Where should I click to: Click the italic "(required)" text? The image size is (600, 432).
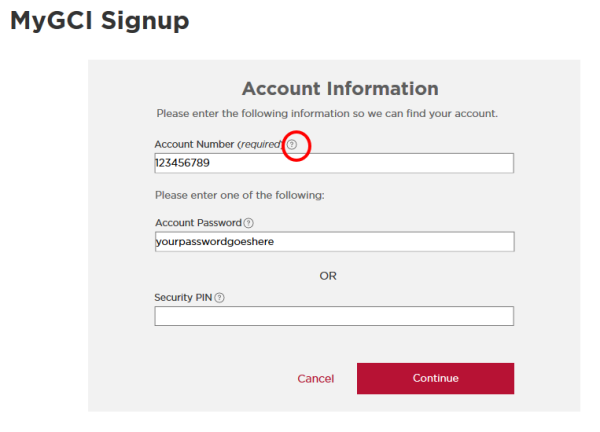point(260,145)
